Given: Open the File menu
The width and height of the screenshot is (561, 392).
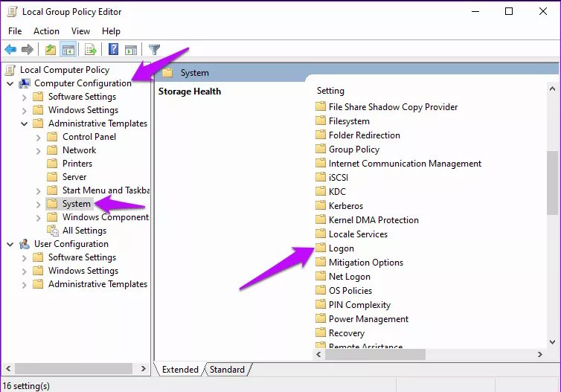Looking at the screenshot, I should pos(15,31).
